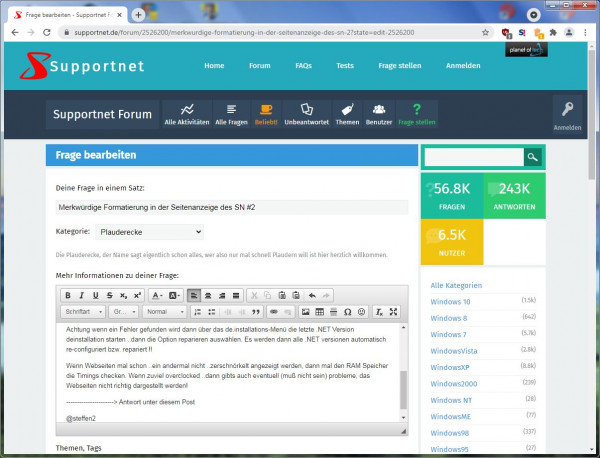Open the Kategorie dropdown showing Plauderecke

tap(150, 232)
